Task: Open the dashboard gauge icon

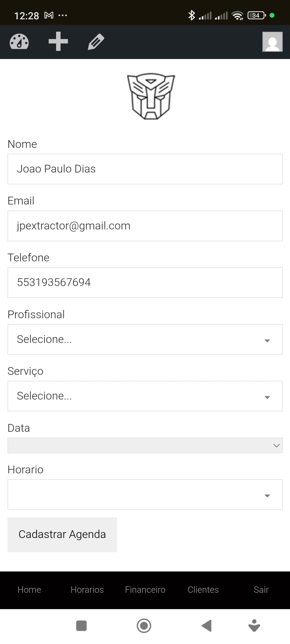Action: (19, 42)
